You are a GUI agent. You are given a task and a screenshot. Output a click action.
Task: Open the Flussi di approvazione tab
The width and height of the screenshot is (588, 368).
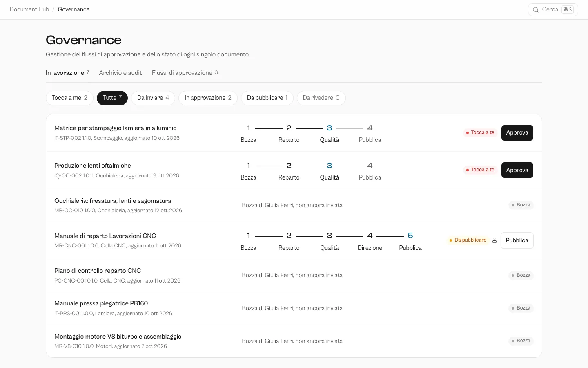tap(185, 73)
